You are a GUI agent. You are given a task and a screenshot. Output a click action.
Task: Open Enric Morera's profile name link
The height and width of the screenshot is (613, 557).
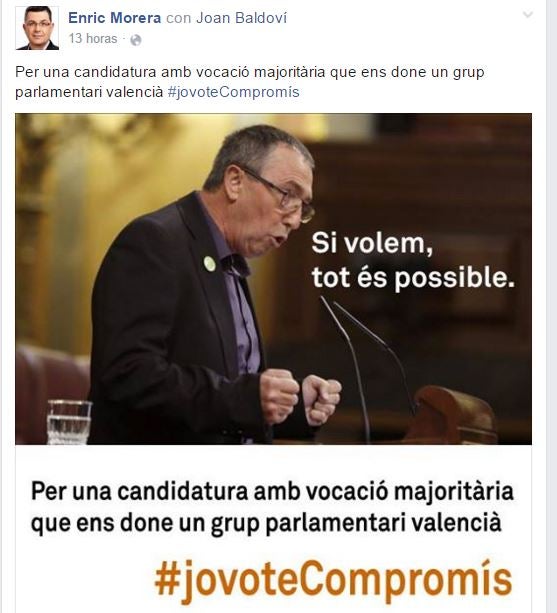pos(115,18)
